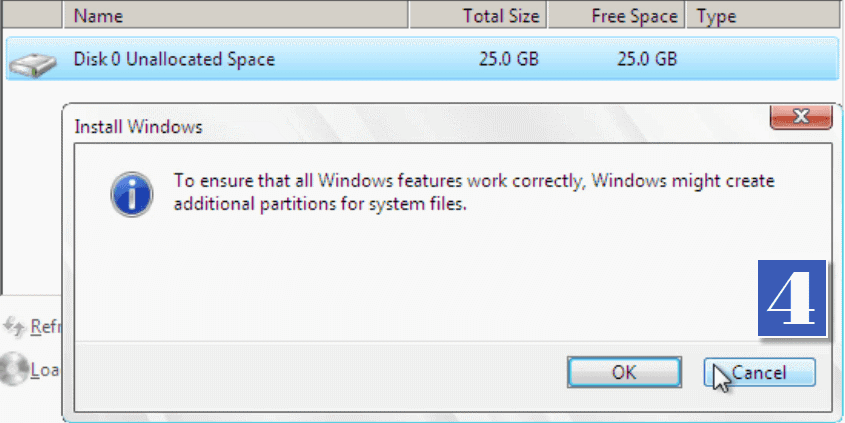The width and height of the screenshot is (845, 423).
Task: Click the OK button
Action: point(624,373)
